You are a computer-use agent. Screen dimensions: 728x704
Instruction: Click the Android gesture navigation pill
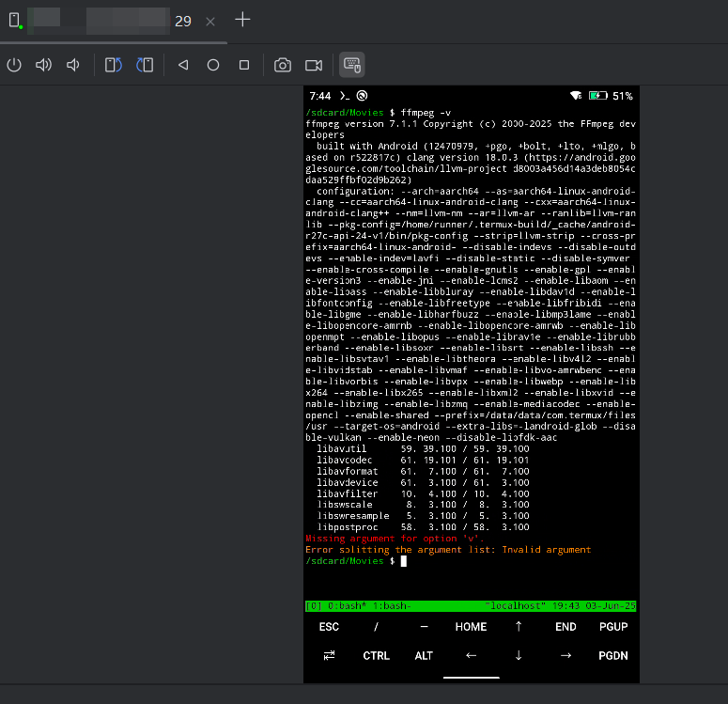472,678
